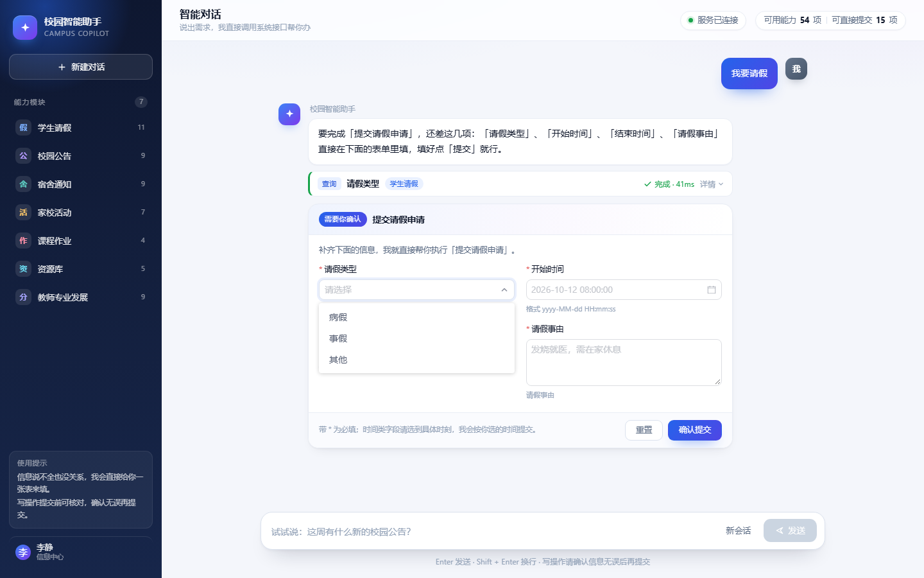The width and height of the screenshot is (924, 578).
Task: Start a new chat with 新建对话
Action: tap(81, 67)
